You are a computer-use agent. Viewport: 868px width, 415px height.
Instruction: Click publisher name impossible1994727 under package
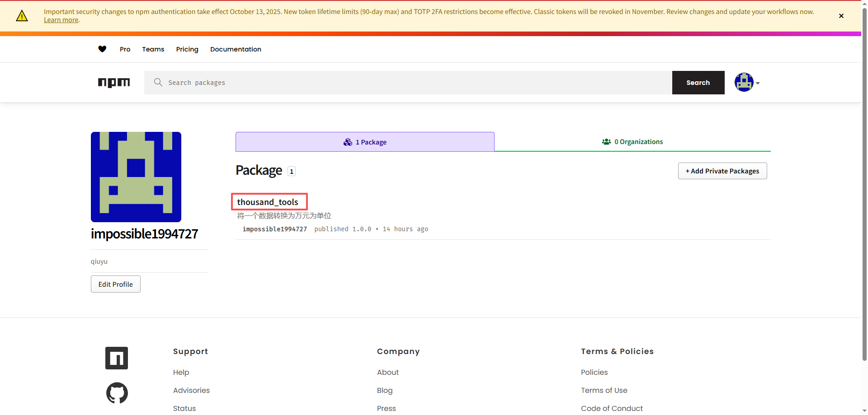coord(275,229)
